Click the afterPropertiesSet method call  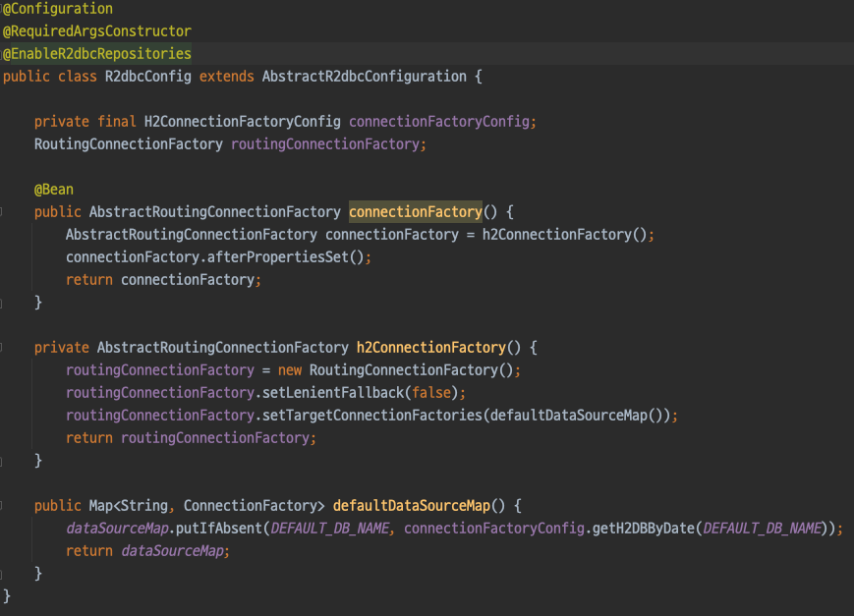[278, 257]
